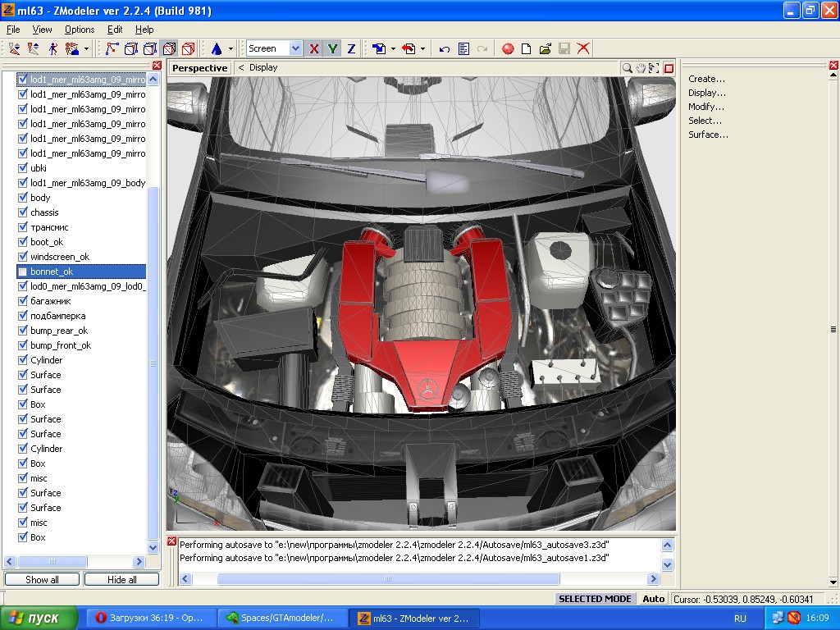Open the arrow next to the selection-options icon
Image resolution: width=840 pixels, height=630 pixels.
pos(86,48)
